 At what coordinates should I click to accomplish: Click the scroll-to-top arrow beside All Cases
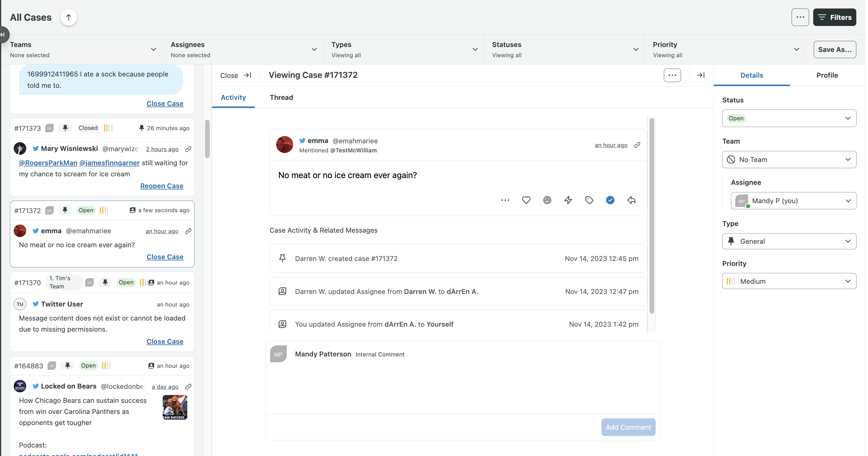pos(69,17)
